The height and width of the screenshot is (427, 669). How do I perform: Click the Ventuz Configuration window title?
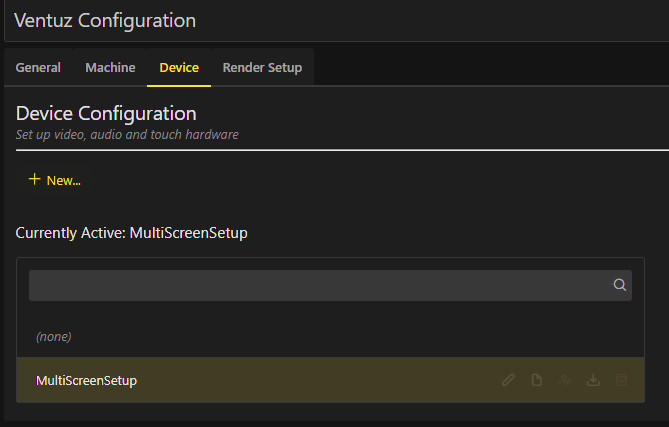pos(105,20)
